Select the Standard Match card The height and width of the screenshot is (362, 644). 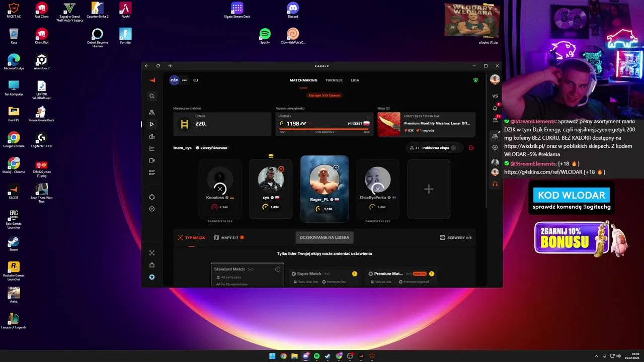tap(248, 275)
